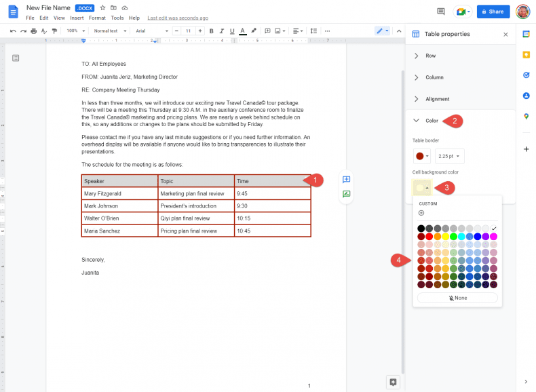The height and width of the screenshot is (392, 536).
Task: Open the Format menu
Action: pos(97,18)
